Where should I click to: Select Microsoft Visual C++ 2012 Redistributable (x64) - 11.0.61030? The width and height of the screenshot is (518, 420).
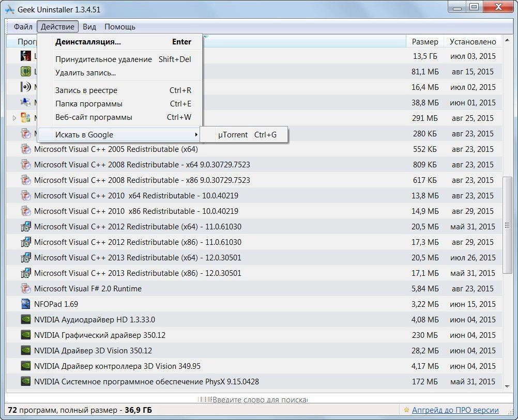point(254,226)
